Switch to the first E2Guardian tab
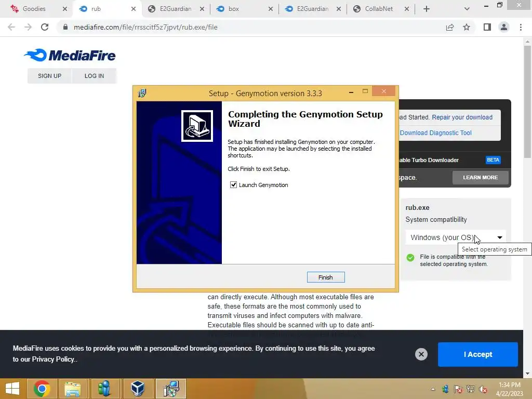 [x=176, y=9]
